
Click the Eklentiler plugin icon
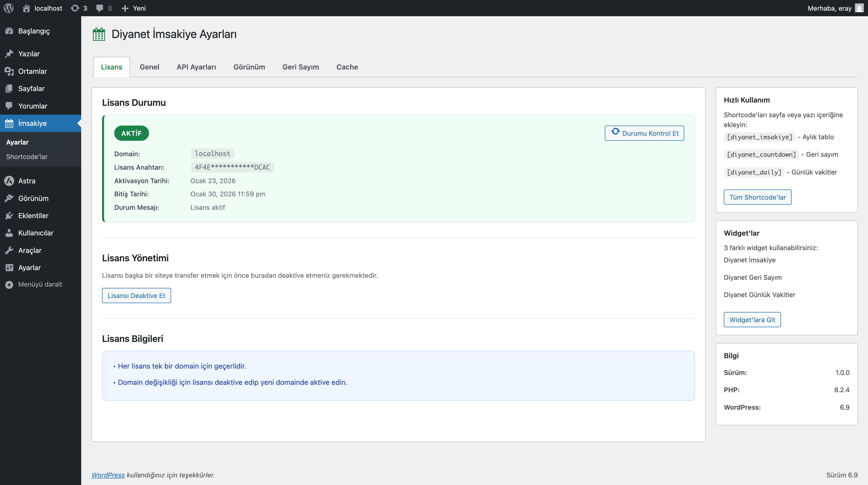coord(9,216)
